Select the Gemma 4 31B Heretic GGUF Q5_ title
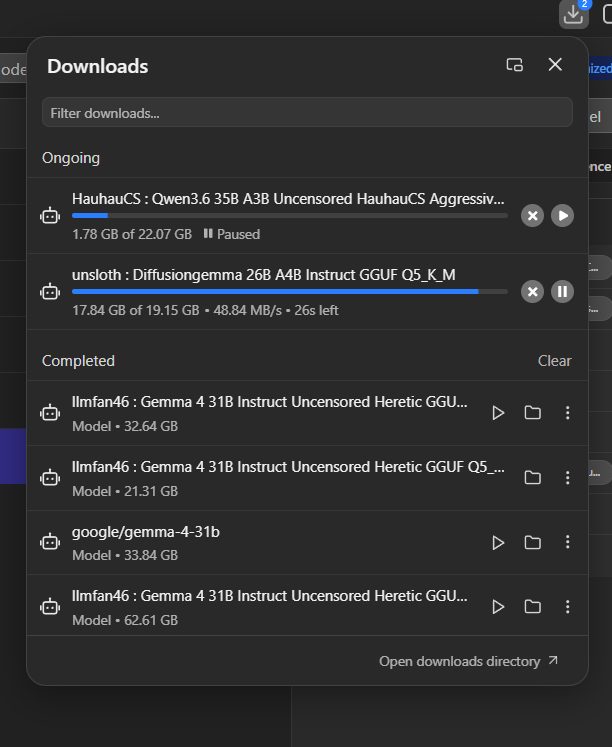 288,467
